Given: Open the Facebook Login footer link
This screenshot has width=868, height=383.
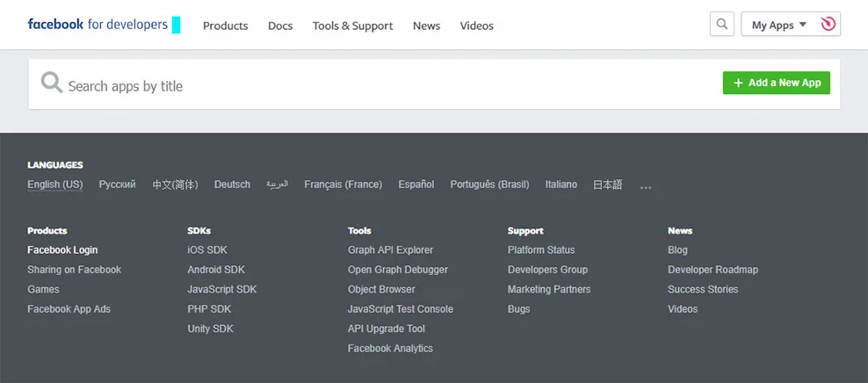Looking at the screenshot, I should tap(62, 250).
